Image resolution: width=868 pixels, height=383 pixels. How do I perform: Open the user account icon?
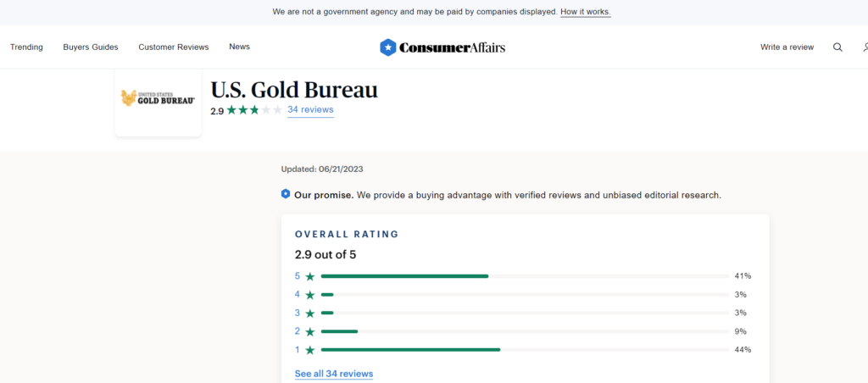865,47
